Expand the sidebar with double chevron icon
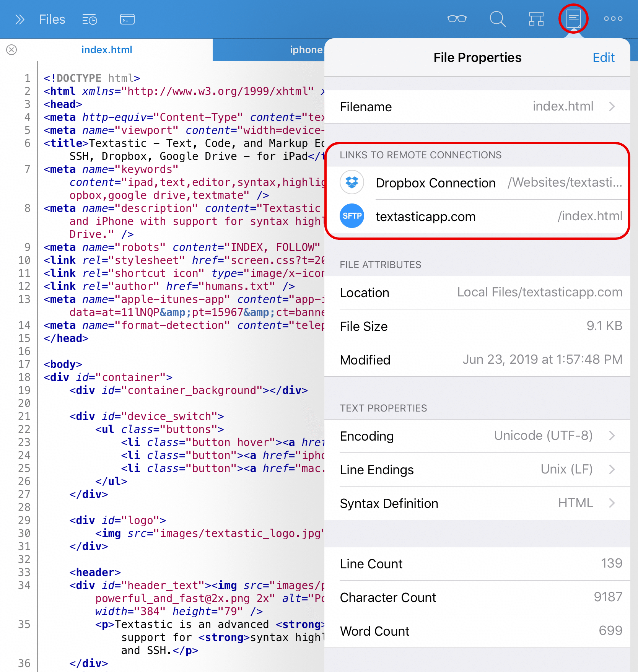 [x=20, y=19]
